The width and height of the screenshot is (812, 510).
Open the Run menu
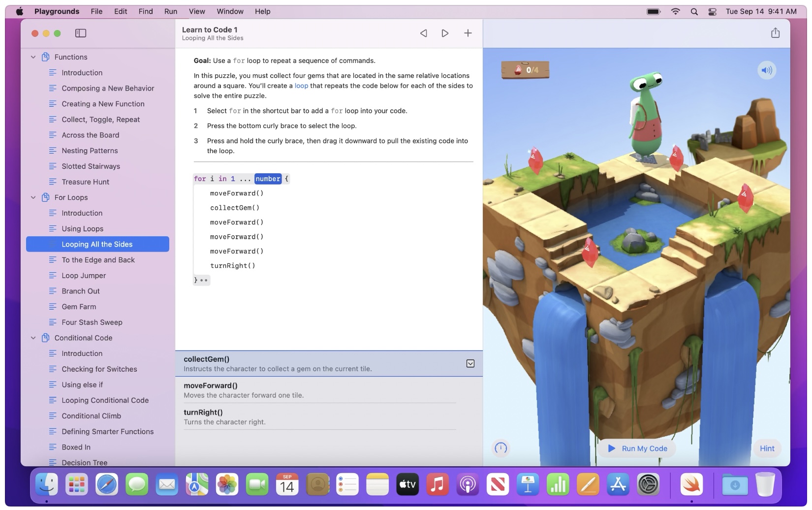pyautogui.click(x=171, y=11)
